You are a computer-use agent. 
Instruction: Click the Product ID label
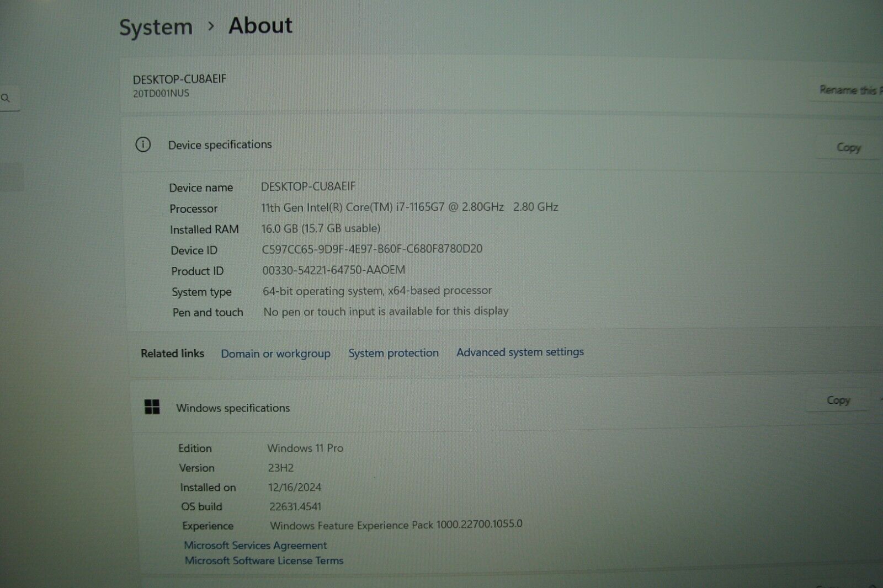pos(197,271)
